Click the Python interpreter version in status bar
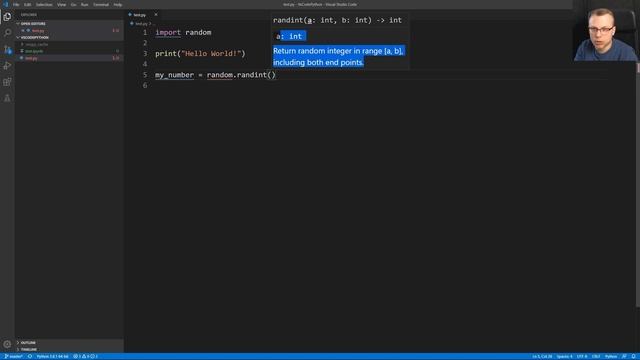640x360 pixels. click(x=53, y=356)
